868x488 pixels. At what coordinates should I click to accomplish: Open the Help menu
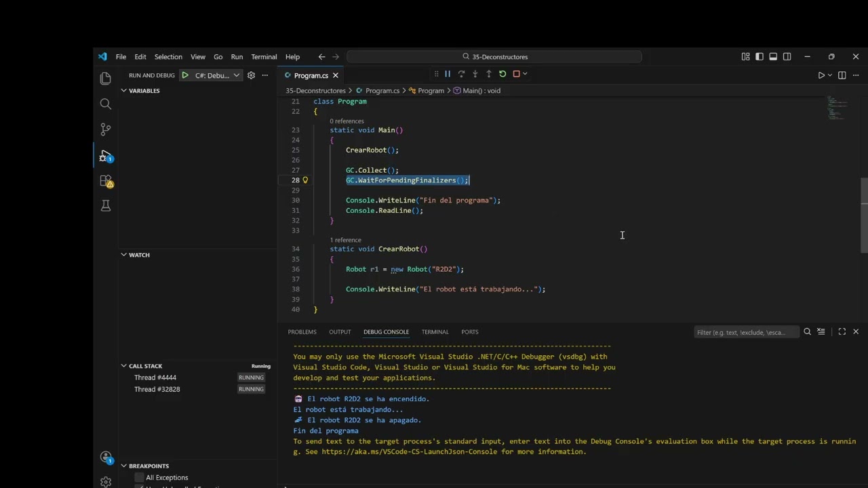(292, 57)
